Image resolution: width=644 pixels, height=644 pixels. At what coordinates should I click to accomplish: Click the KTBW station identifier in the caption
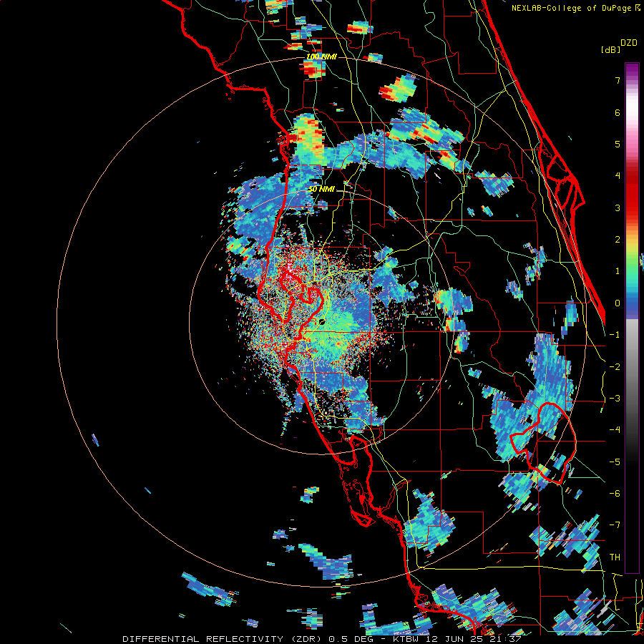tap(408, 639)
